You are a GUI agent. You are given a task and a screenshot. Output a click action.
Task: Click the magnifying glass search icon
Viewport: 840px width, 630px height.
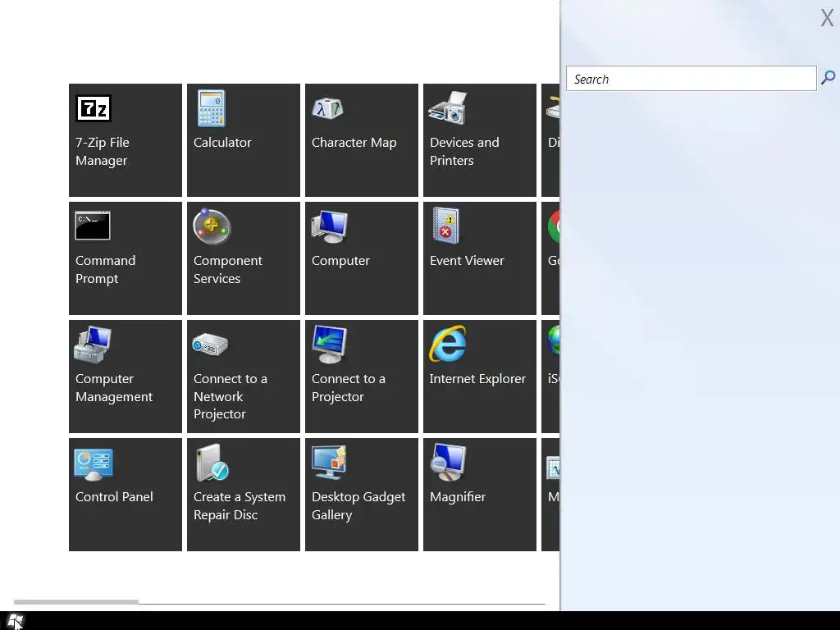[x=829, y=78]
